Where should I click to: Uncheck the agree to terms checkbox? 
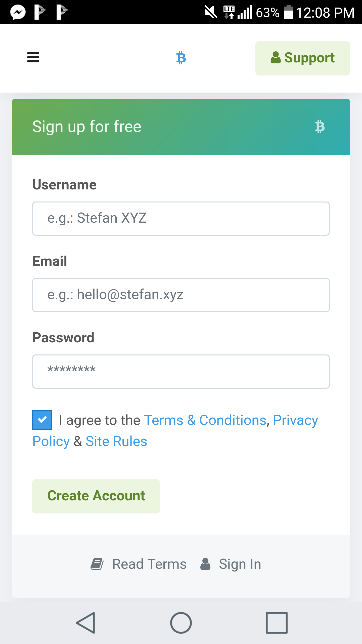tap(42, 420)
